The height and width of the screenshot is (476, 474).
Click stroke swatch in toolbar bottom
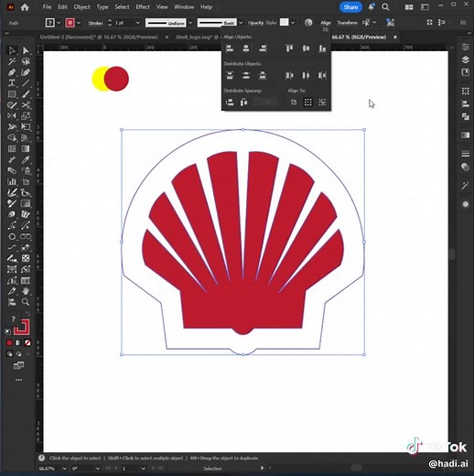click(x=22, y=327)
